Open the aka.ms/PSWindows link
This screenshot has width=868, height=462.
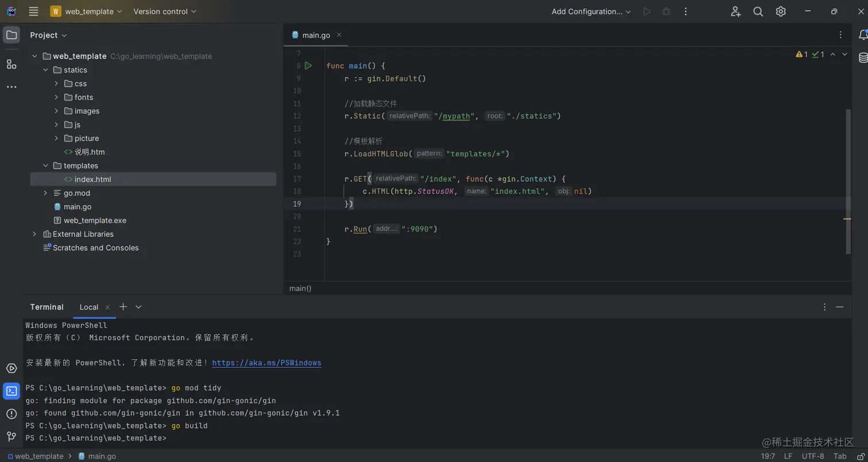click(x=267, y=363)
